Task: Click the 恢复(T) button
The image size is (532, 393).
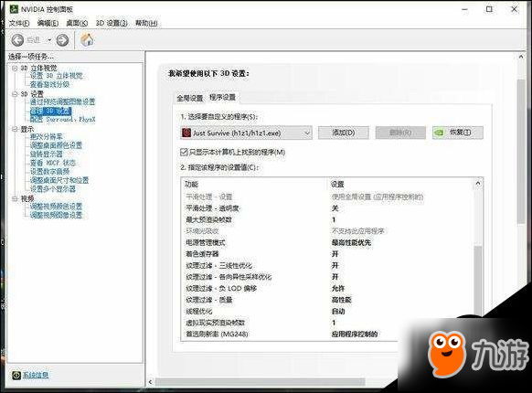Action: click(458, 133)
